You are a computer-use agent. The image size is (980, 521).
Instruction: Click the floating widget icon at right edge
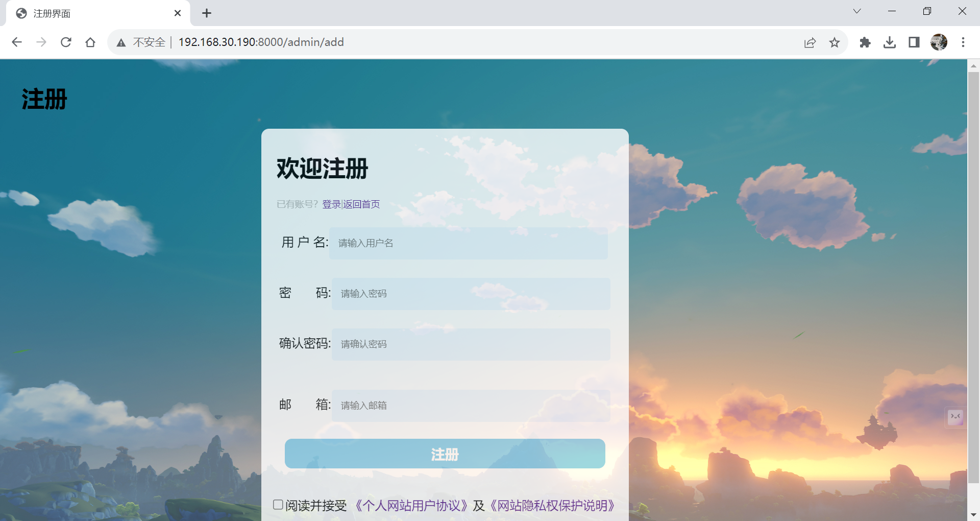[955, 417]
